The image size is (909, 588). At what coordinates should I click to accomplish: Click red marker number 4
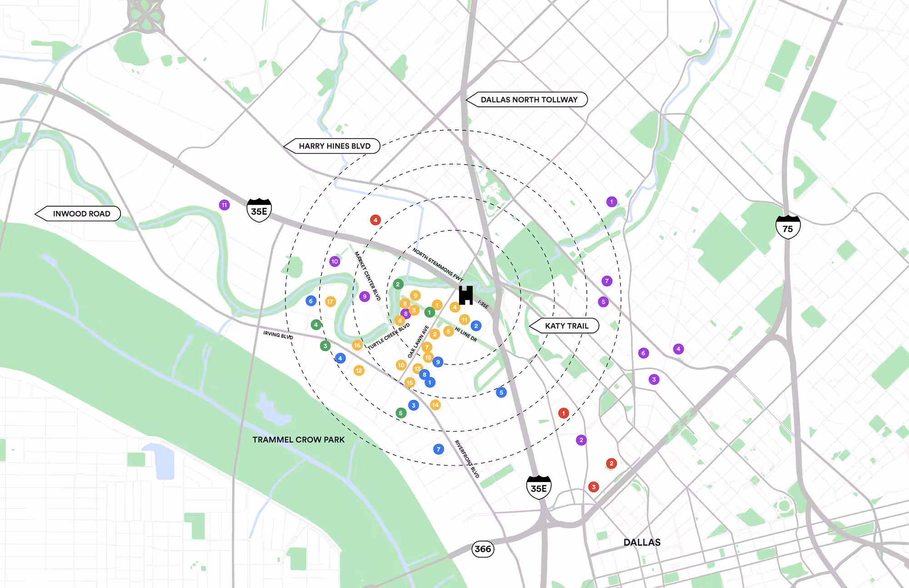[375, 220]
